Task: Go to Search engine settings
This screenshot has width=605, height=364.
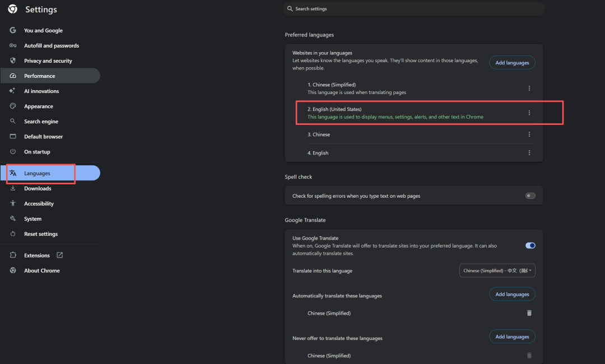Action: 41,122
